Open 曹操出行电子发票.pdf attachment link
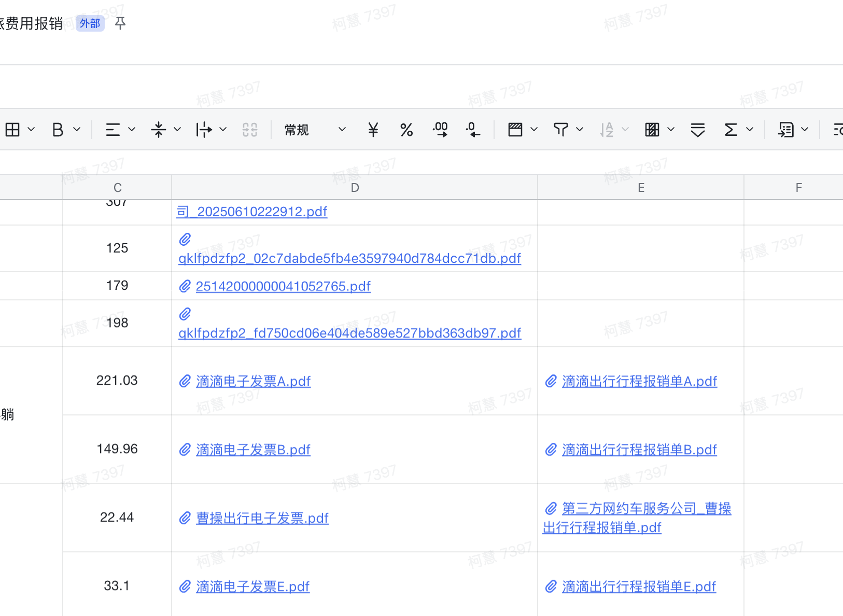This screenshot has height=616, width=843. (x=262, y=519)
